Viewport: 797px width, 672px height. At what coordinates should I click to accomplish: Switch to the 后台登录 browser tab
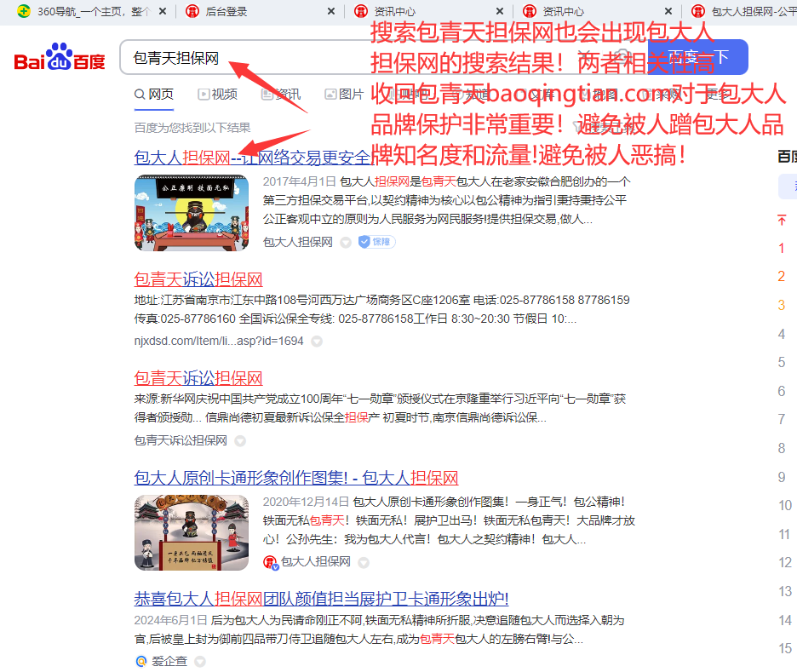coord(226,11)
